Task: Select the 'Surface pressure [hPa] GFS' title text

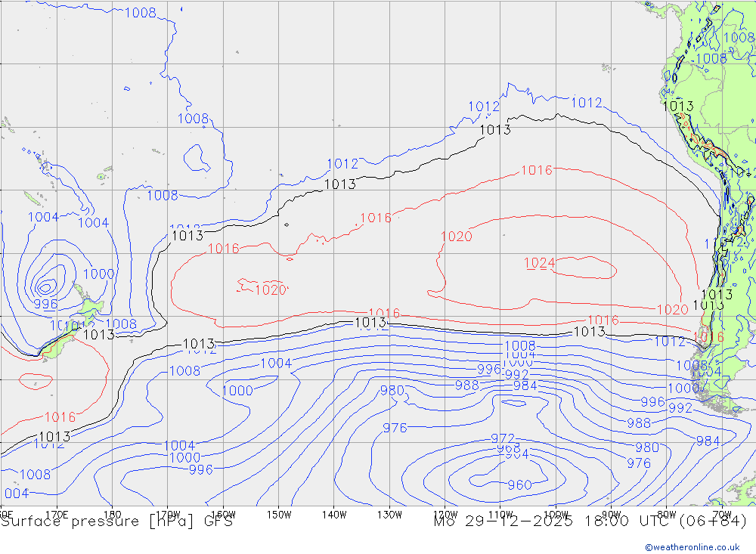Action: tap(117, 522)
